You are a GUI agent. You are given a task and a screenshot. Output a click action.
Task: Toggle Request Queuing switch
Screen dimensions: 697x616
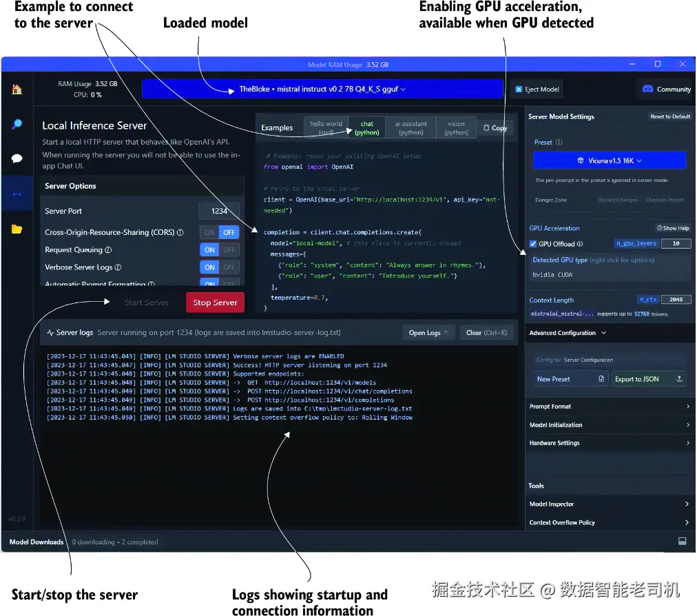pos(220,250)
